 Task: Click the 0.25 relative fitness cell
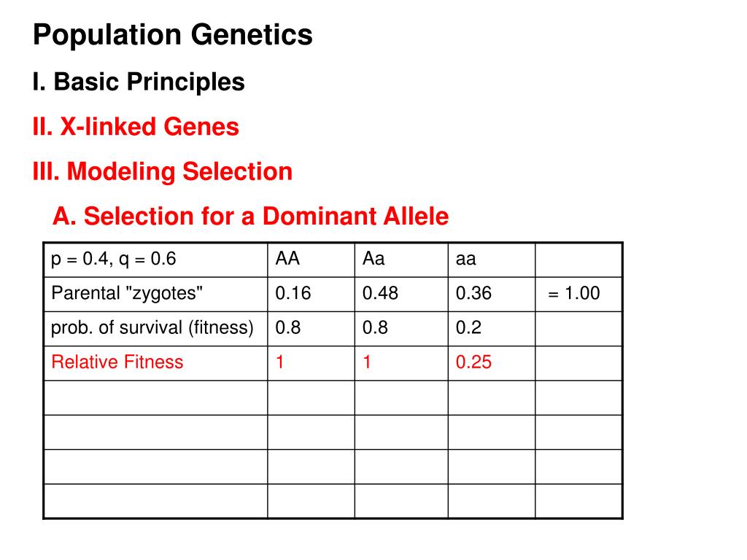pos(491,363)
